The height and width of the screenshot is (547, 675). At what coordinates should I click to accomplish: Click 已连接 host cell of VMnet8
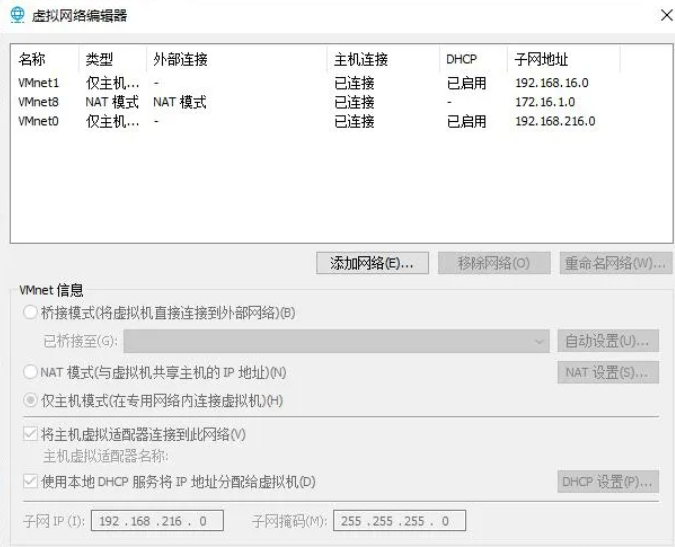point(354,102)
